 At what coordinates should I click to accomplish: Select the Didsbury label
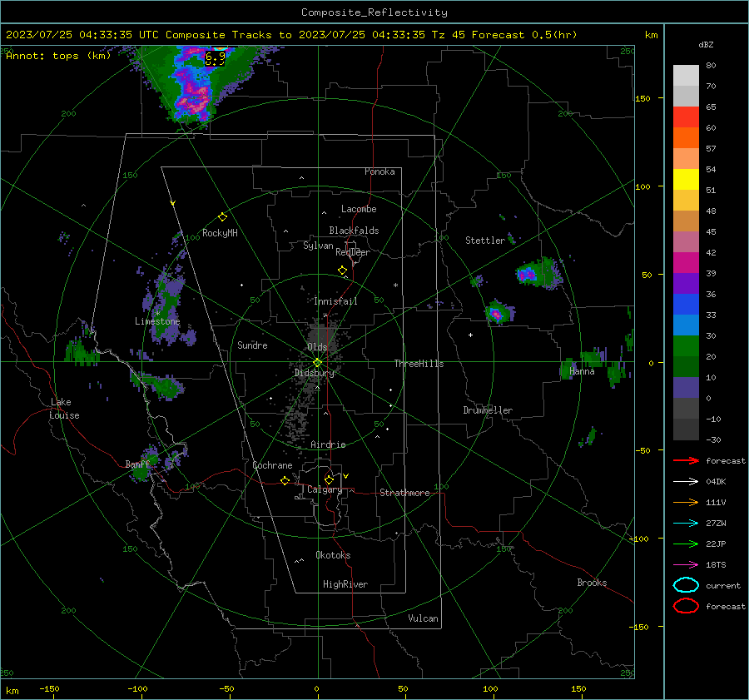315,373
